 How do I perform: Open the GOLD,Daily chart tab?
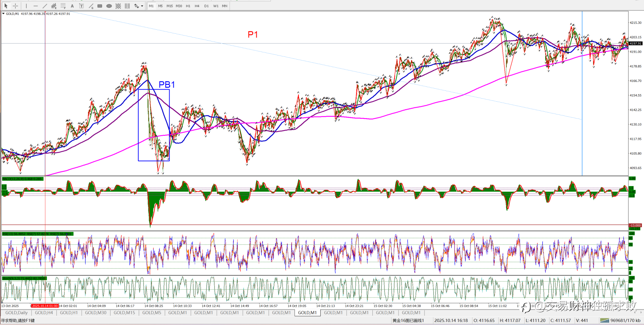[x=16, y=313]
